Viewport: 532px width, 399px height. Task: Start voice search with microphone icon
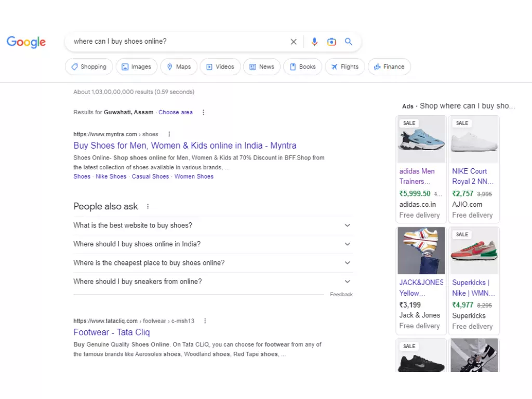pos(314,42)
